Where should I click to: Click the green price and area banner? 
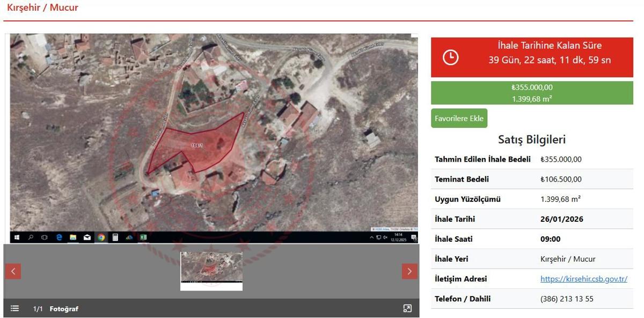pyautogui.click(x=531, y=93)
